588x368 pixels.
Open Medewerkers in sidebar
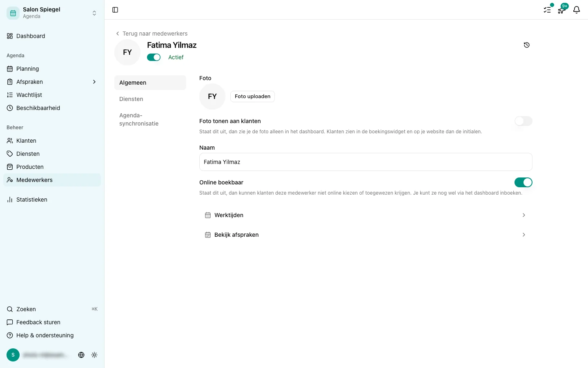point(52,180)
